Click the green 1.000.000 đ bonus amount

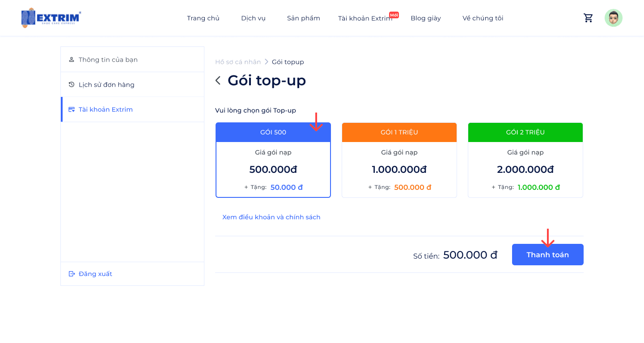pyautogui.click(x=539, y=188)
